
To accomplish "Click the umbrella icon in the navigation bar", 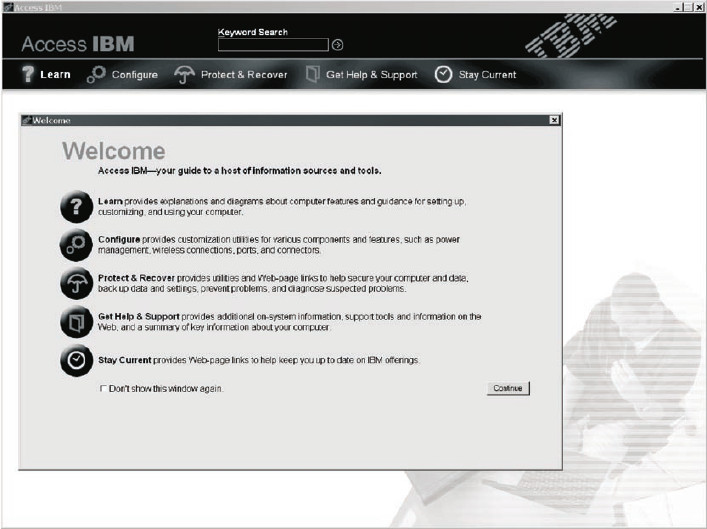I will [184, 74].
